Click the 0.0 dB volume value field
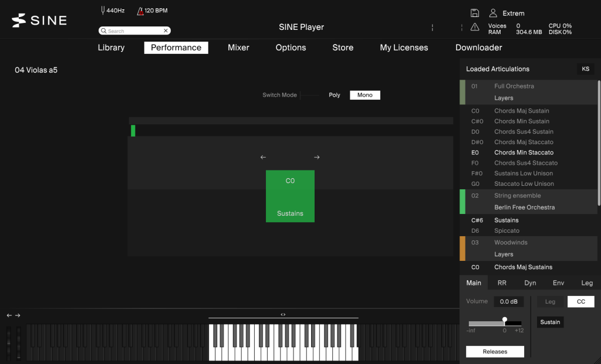Screen dimensions: 601x364 tap(509, 302)
